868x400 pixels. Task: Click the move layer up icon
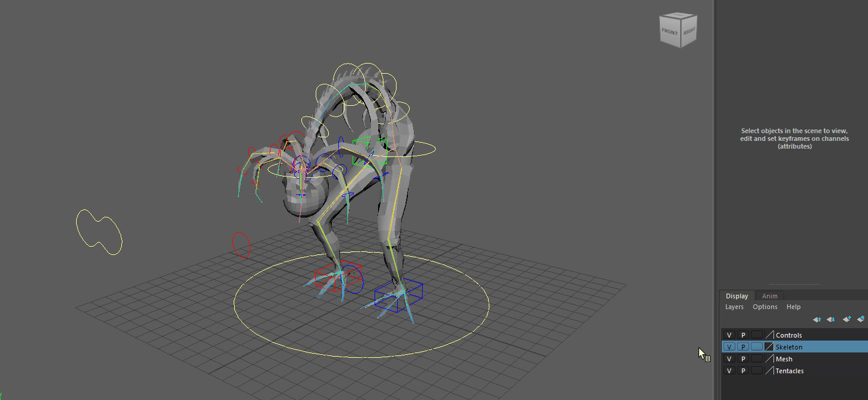tap(817, 319)
